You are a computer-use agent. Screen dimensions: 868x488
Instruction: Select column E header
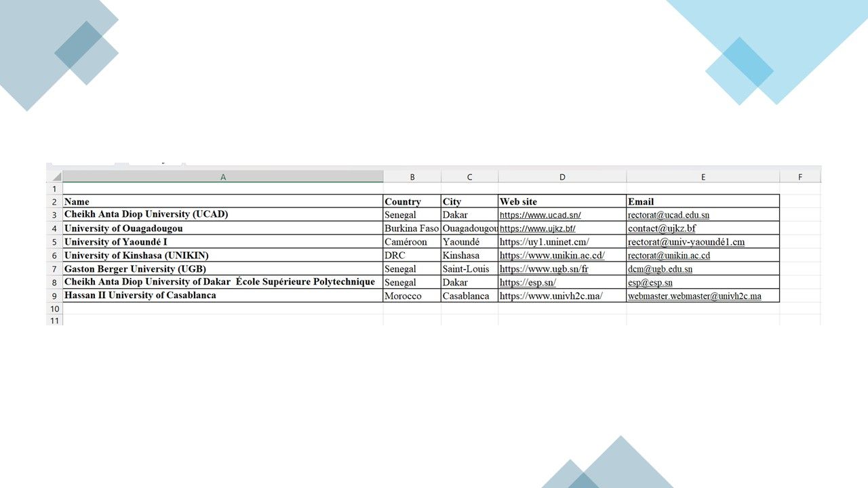(x=703, y=177)
